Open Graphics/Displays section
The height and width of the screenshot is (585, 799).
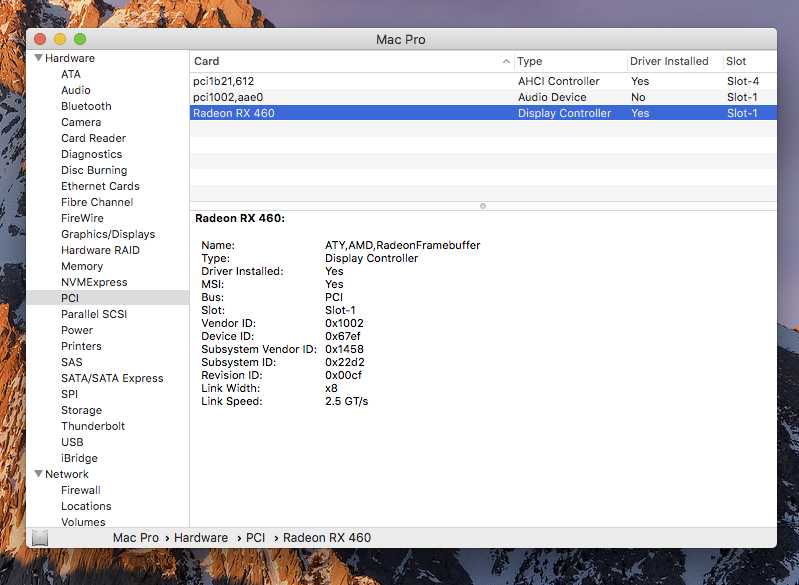pyautogui.click(x=108, y=234)
